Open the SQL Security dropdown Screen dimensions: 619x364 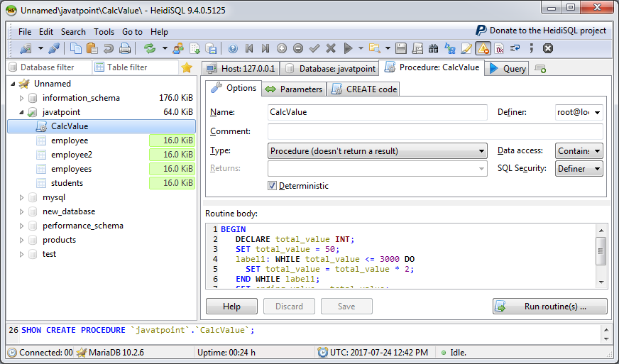point(579,169)
